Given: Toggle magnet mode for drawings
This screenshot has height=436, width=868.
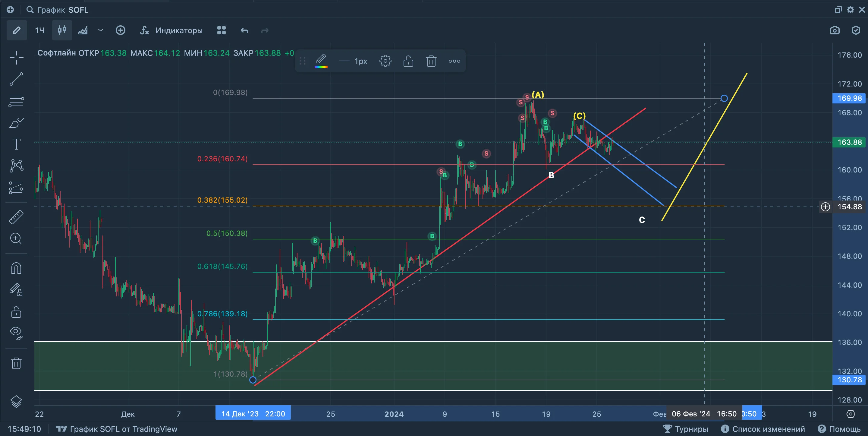Looking at the screenshot, I should (x=16, y=268).
